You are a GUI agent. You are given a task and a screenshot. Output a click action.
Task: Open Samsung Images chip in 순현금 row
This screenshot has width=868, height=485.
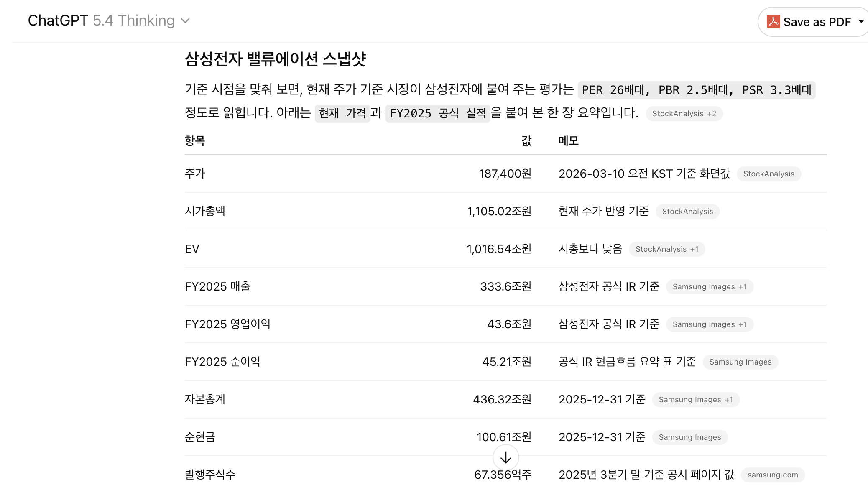coord(689,437)
